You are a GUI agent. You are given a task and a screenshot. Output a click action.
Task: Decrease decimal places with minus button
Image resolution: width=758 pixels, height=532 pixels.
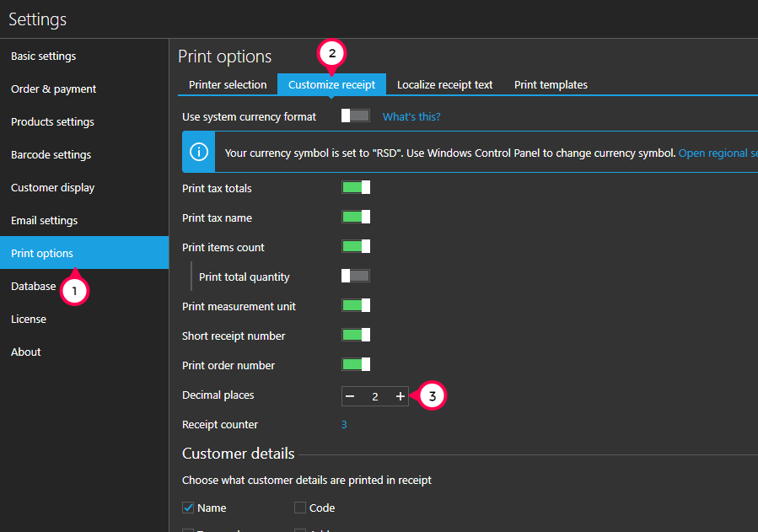[x=350, y=396]
